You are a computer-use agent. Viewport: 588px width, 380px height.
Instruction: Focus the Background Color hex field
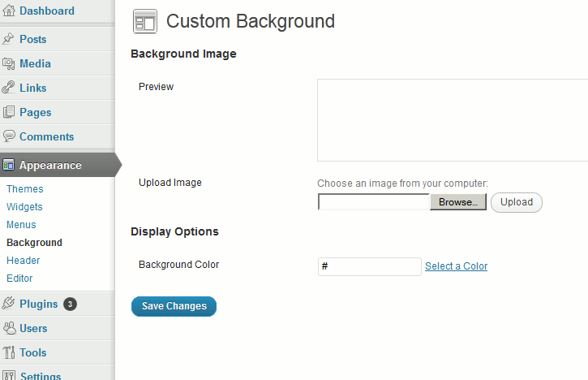tap(370, 266)
